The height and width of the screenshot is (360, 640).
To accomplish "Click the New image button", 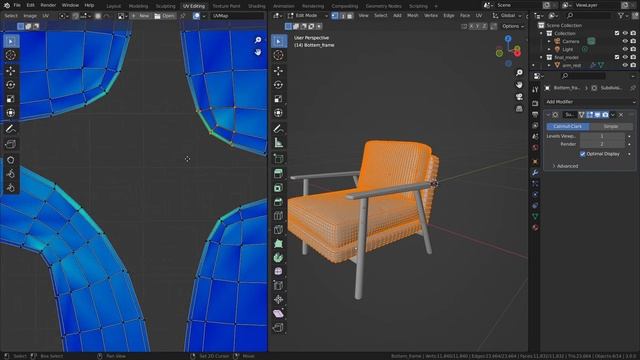I will point(140,16).
